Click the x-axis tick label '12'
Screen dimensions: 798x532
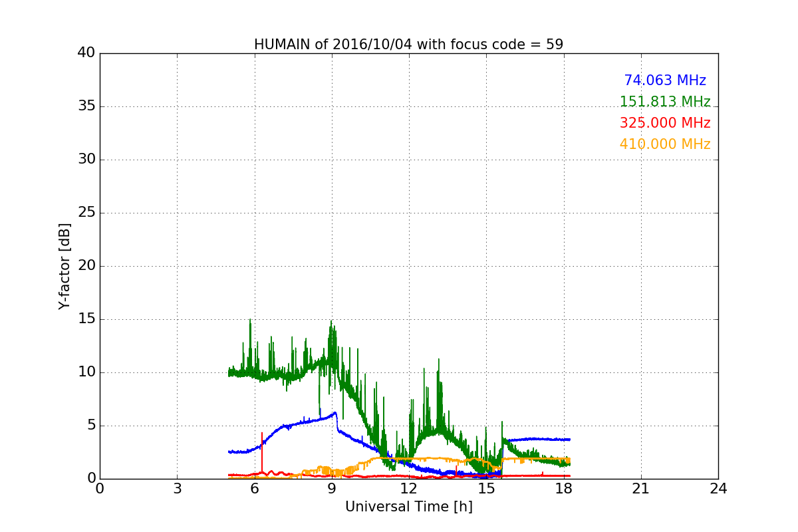coord(409,489)
